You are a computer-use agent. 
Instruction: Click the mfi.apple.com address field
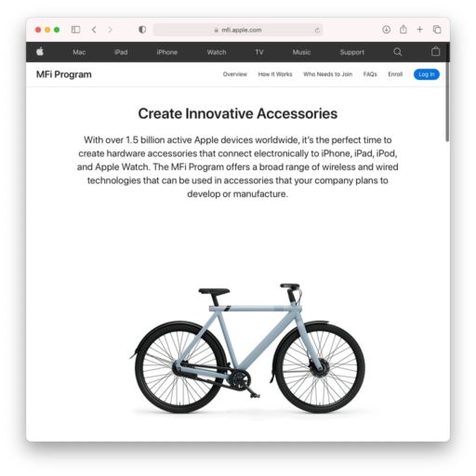tap(238, 30)
